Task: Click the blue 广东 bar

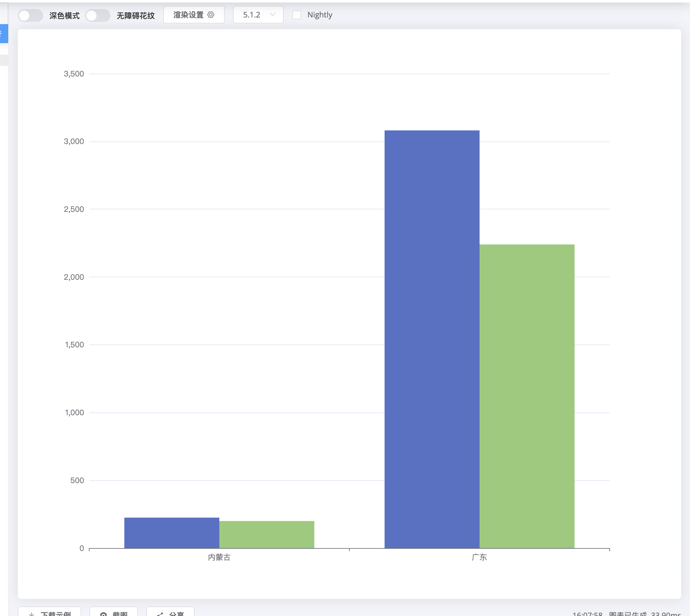Action: [432, 339]
